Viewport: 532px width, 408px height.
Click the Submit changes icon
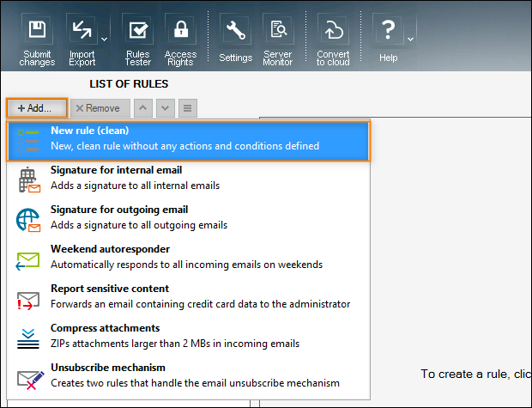(37, 32)
